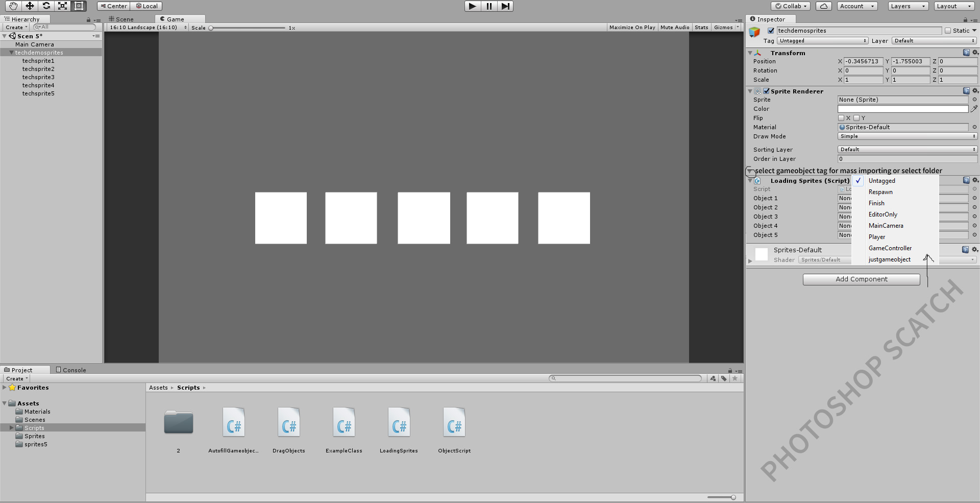Step forward one frame

tap(505, 6)
